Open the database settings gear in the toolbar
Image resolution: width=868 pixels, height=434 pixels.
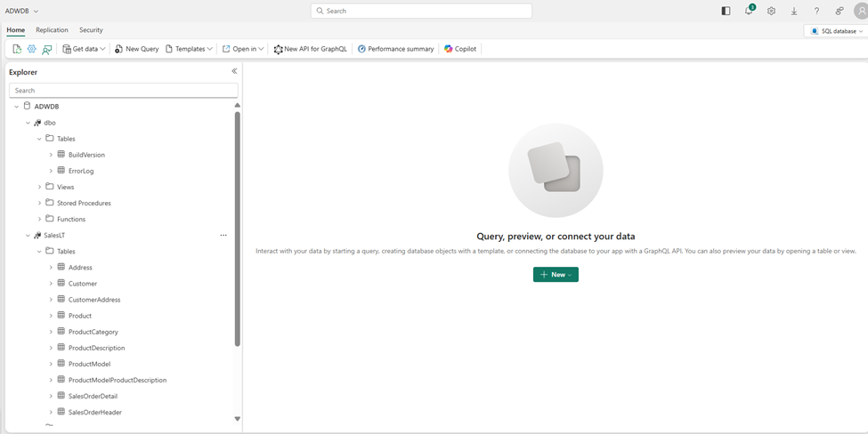point(32,49)
